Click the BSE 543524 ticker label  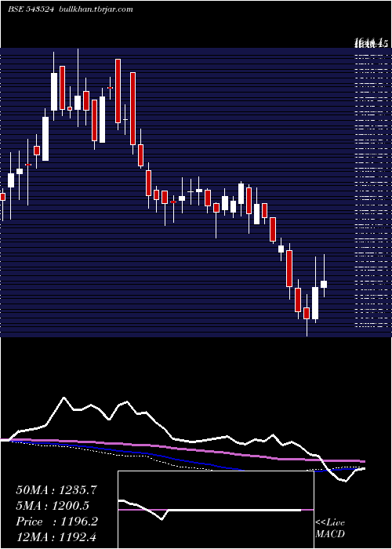point(31,9)
